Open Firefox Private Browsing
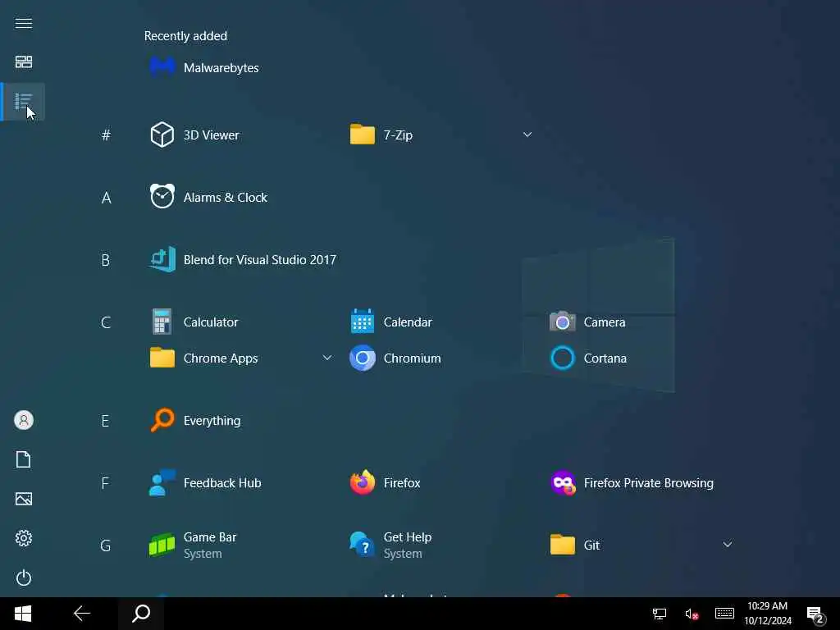Screen dimensions: 840x630 (632, 482)
